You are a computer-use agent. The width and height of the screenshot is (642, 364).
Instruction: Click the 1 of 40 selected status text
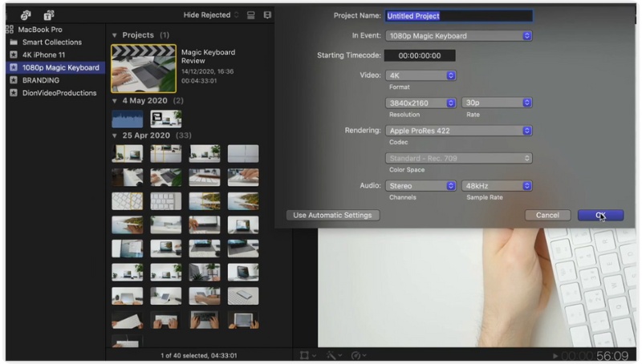click(198, 356)
